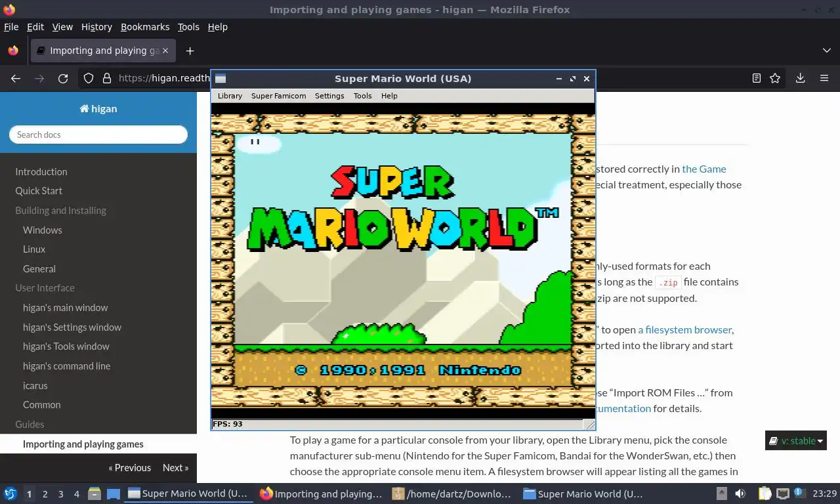The width and height of the screenshot is (840, 504).
Task: Follow 'a filesystem browser' link
Action: tap(684, 329)
